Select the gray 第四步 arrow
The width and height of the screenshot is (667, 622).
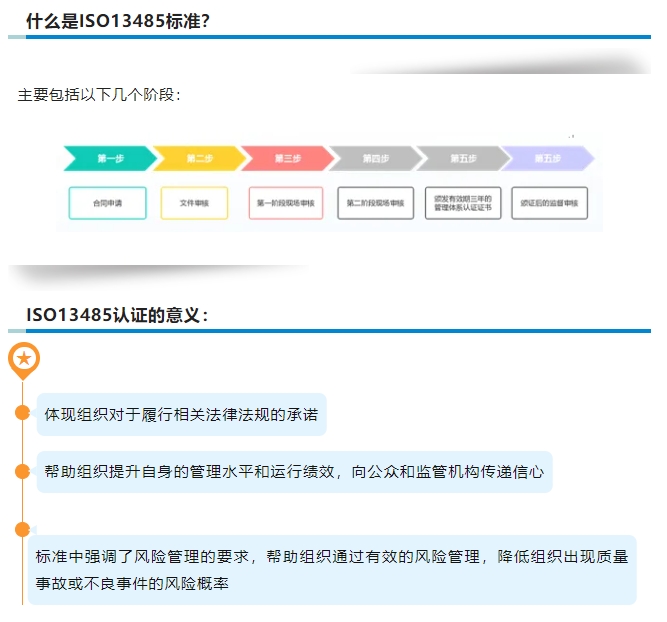click(374, 158)
